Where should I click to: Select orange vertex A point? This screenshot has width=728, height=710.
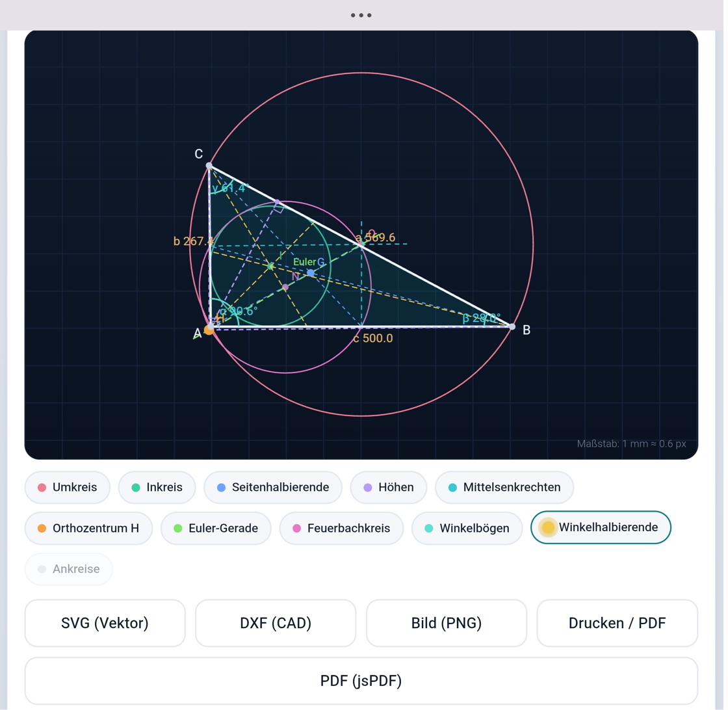point(209,329)
